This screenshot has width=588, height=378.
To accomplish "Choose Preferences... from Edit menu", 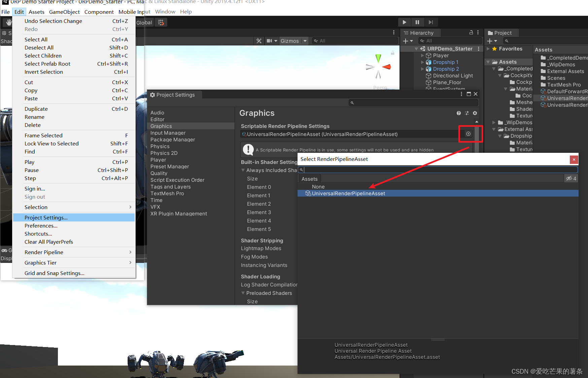I will [x=74, y=226].
